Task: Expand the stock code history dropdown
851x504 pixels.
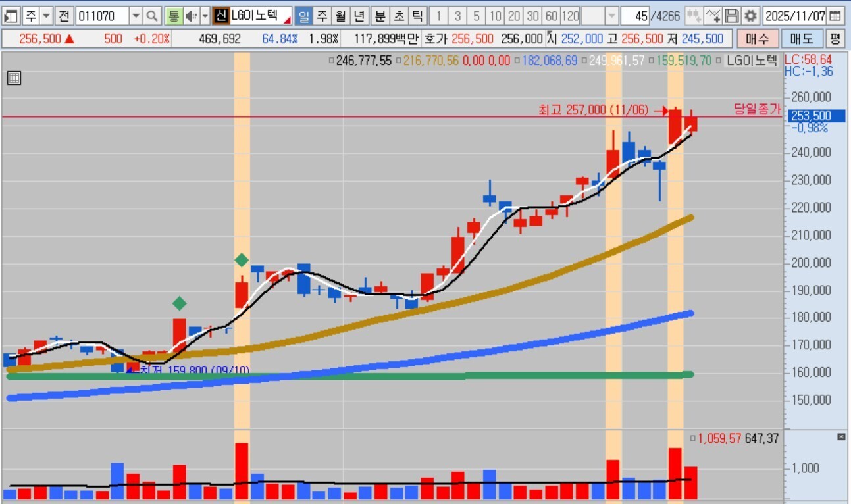Action: tap(136, 15)
